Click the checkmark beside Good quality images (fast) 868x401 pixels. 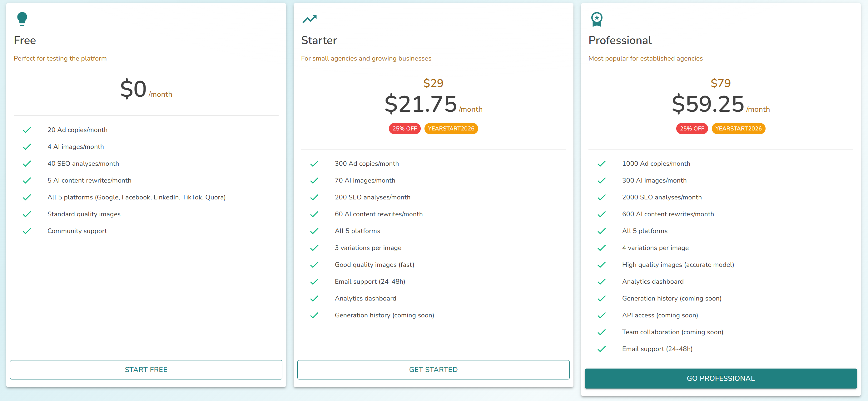click(x=314, y=265)
